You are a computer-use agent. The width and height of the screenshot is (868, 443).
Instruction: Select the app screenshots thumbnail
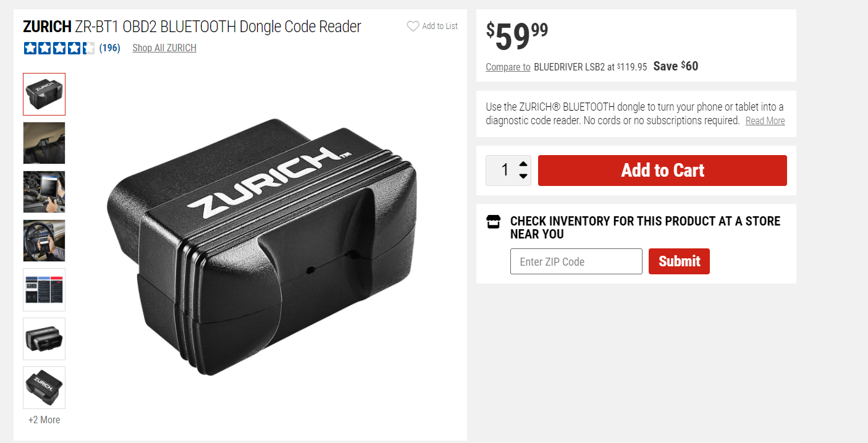point(44,290)
